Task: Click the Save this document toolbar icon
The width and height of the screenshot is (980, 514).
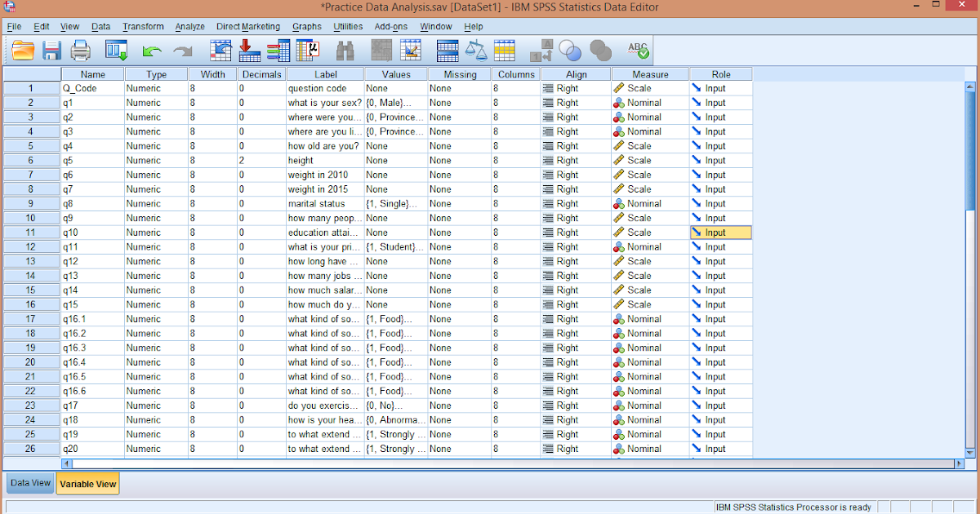Action: tap(51, 50)
